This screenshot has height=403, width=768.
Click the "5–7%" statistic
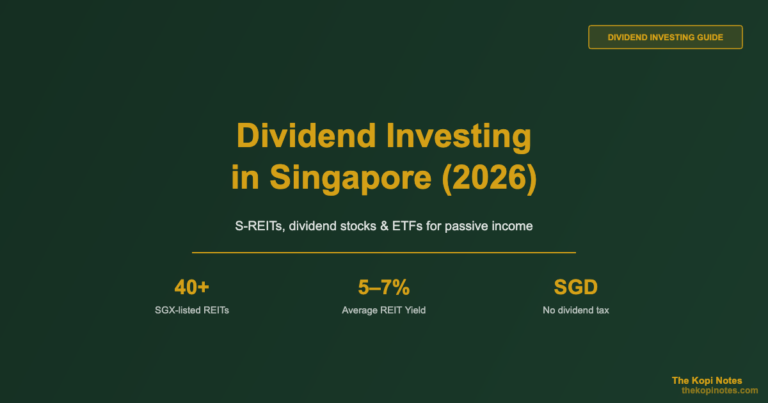click(384, 287)
